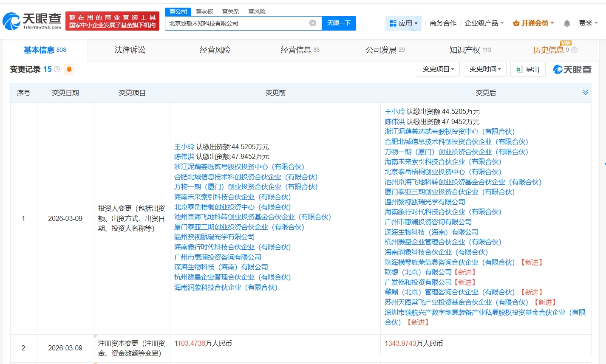Open the 变更项目 filter dropdown
Screen dimensions: 606x364
click(x=439, y=69)
